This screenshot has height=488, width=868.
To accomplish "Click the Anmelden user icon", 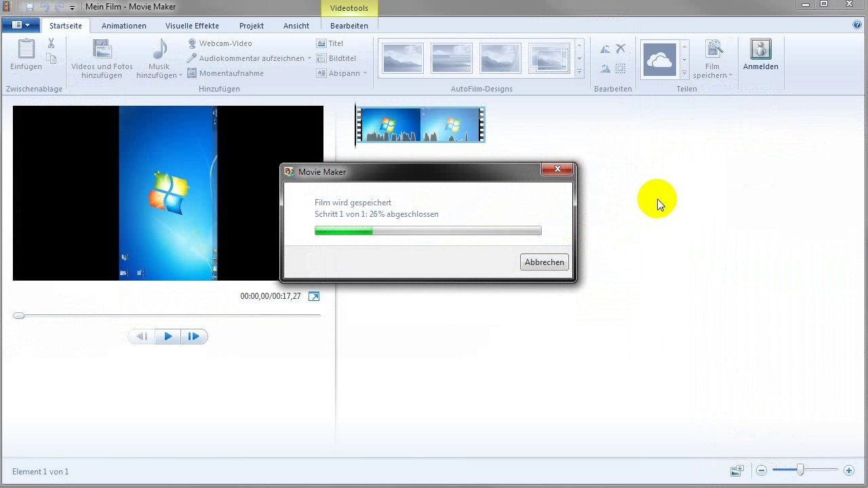I will (761, 49).
